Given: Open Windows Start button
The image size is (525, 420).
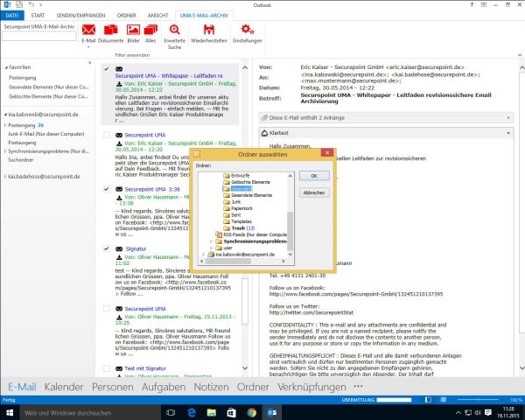Looking at the screenshot, I should pos(10,413).
